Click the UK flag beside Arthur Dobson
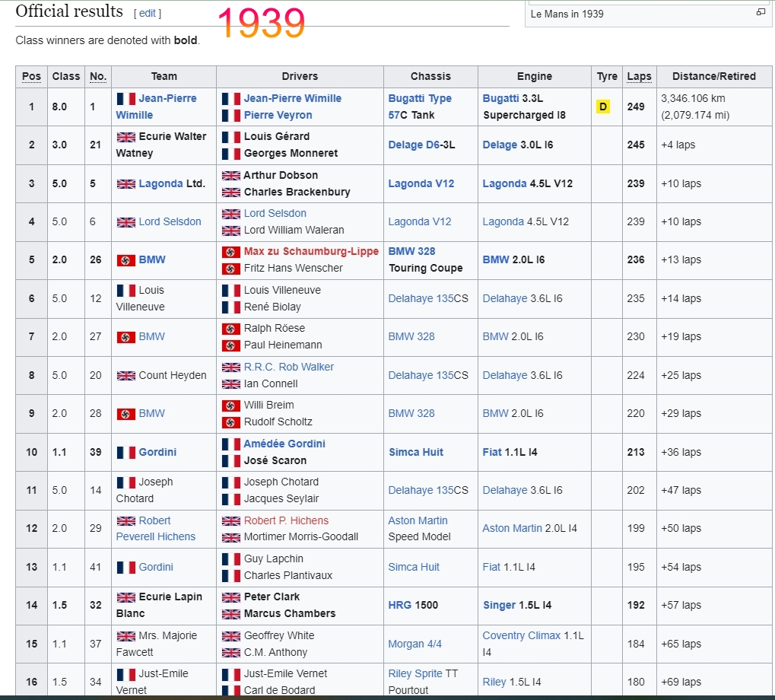This screenshot has height=700, width=775. [x=230, y=176]
